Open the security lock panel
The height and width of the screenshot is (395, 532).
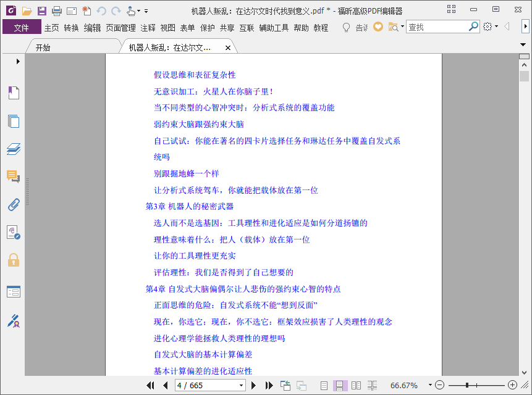[14, 260]
